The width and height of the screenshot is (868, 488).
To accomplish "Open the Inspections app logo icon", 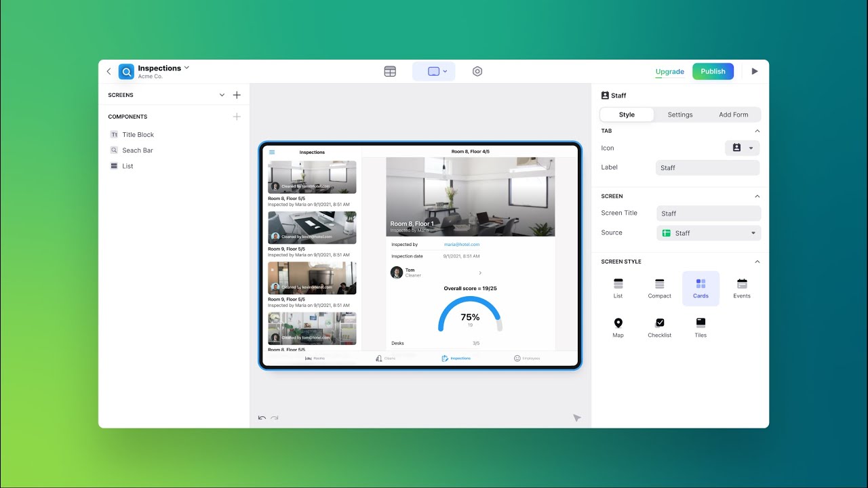I will pos(126,72).
